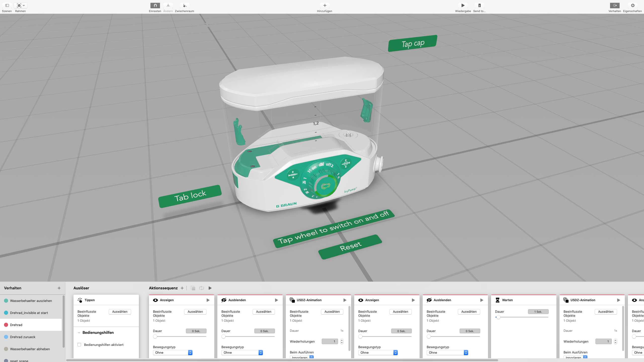Click Auswählen in first Anzeigen card

pyautogui.click(x=195, y=312)
